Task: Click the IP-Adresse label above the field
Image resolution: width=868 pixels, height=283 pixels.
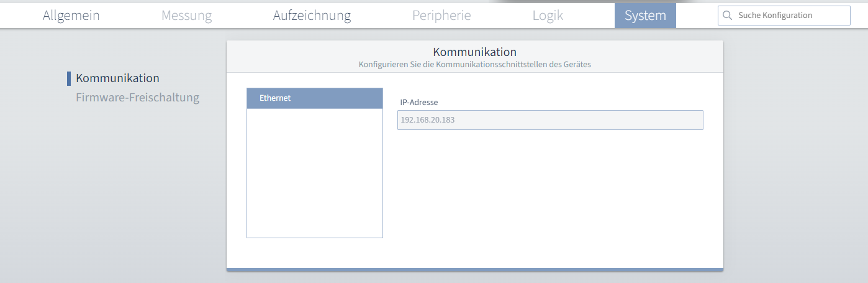Action: [419, 102]
